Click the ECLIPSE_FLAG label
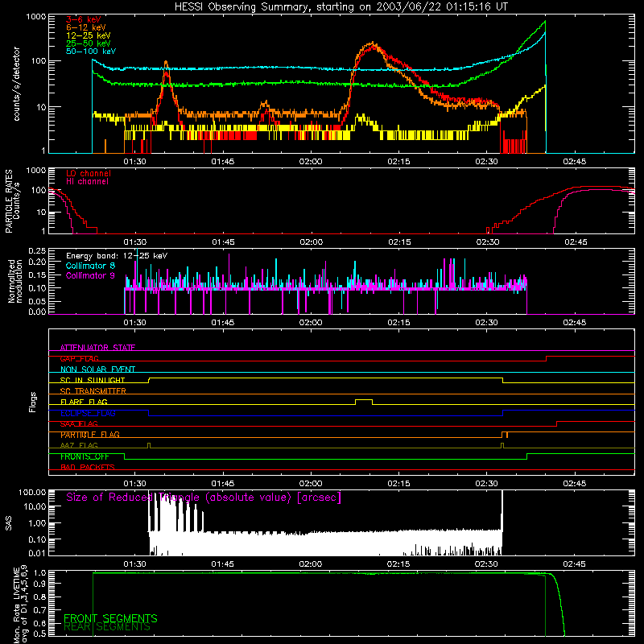 (x=88, y=413)
